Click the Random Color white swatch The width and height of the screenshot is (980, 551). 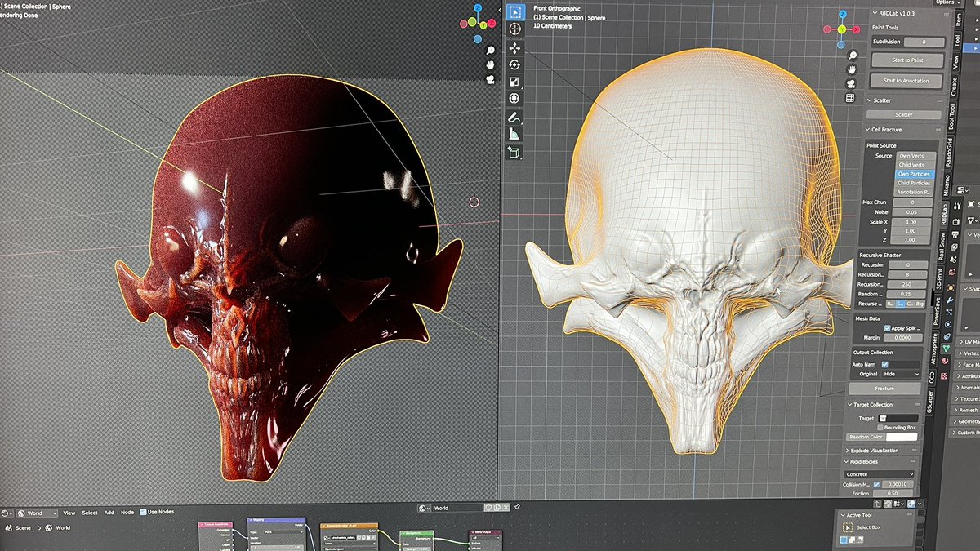(x=902, y=437)
